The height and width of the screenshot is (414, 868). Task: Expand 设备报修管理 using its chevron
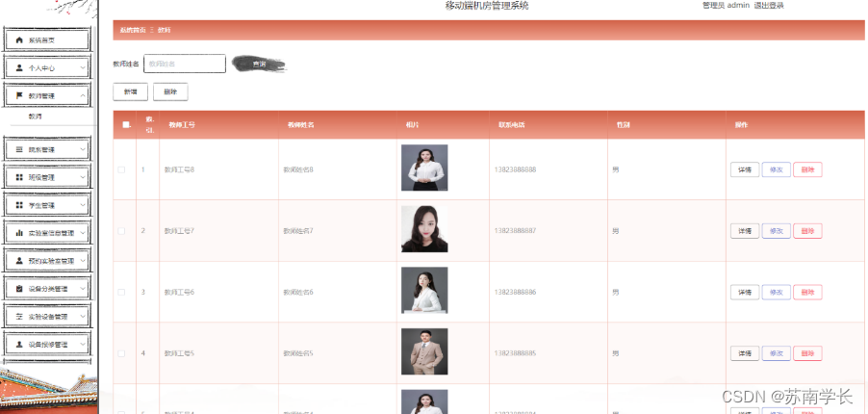point(83,344)
